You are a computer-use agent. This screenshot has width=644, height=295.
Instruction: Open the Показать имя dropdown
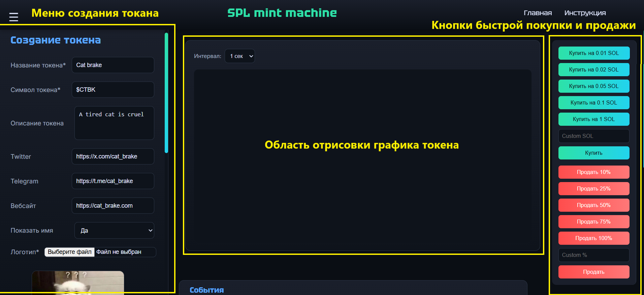pos(114,231)
